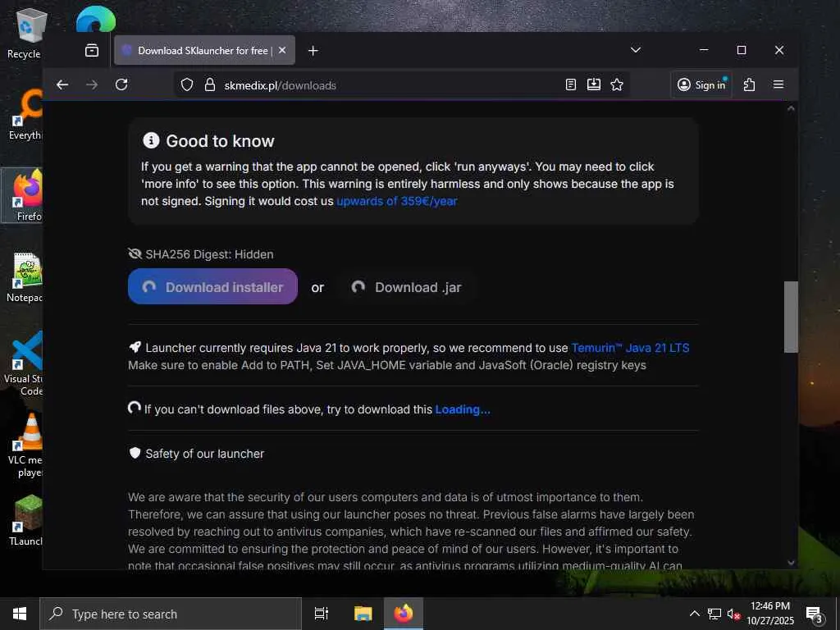Screen dimensions: 840x630
Task: Go back to the previous page
Action: click(62, 84)
